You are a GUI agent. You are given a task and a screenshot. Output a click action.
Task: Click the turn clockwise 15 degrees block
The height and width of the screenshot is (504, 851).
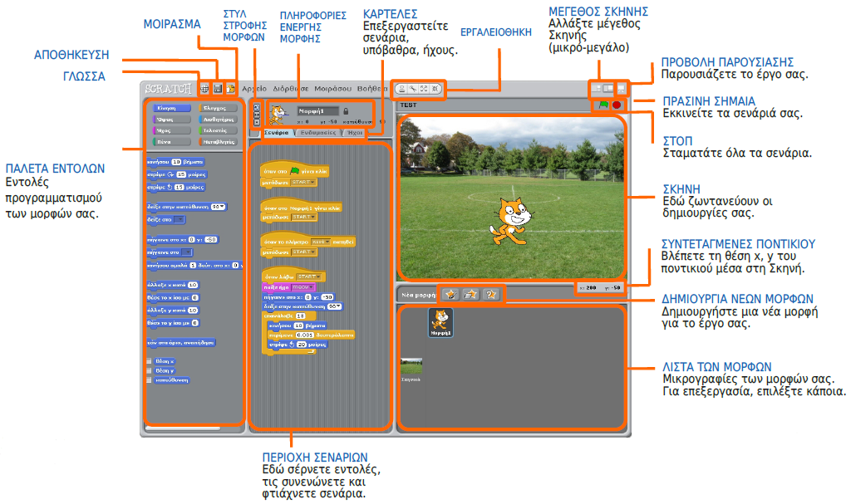(x=177, y=174)
